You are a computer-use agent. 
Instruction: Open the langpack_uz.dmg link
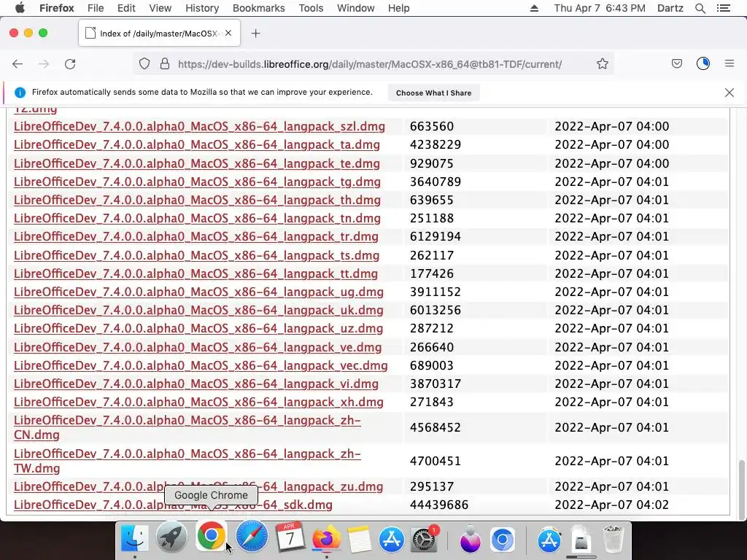pos(198,328)
